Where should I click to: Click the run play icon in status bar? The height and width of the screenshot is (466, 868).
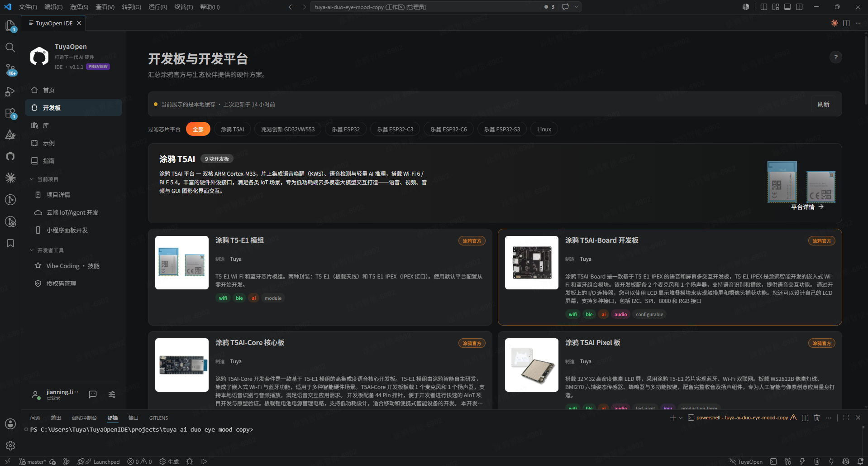(x=204, y=461)
